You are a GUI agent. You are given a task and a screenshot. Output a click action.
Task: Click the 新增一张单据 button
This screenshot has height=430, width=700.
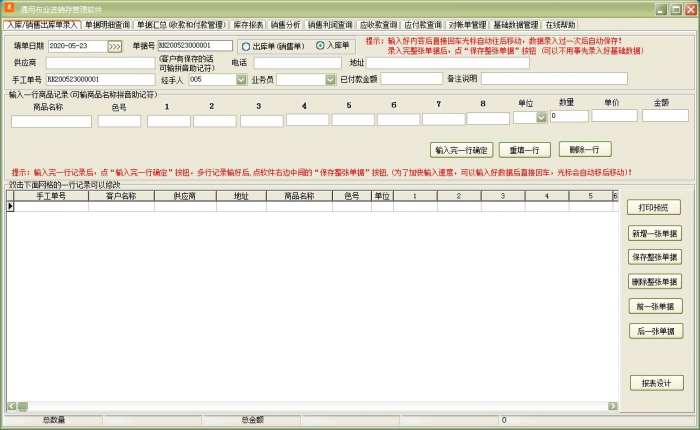coord(655,233)
